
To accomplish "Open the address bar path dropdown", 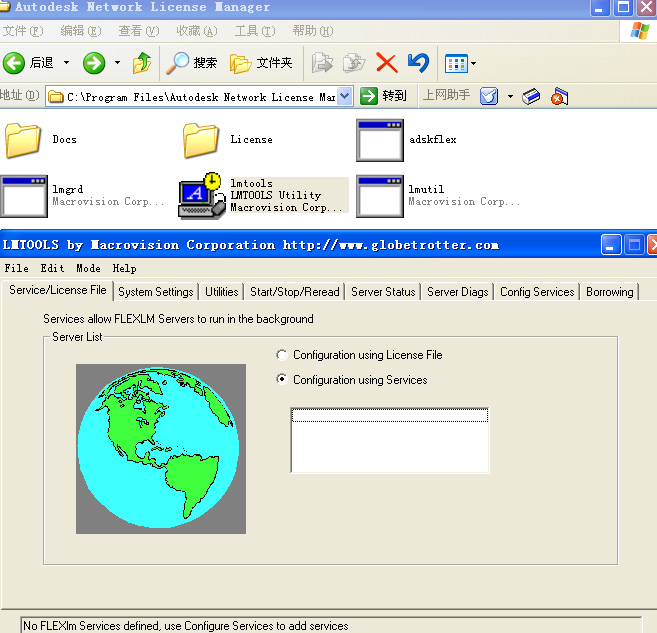I will click(344, 96).
